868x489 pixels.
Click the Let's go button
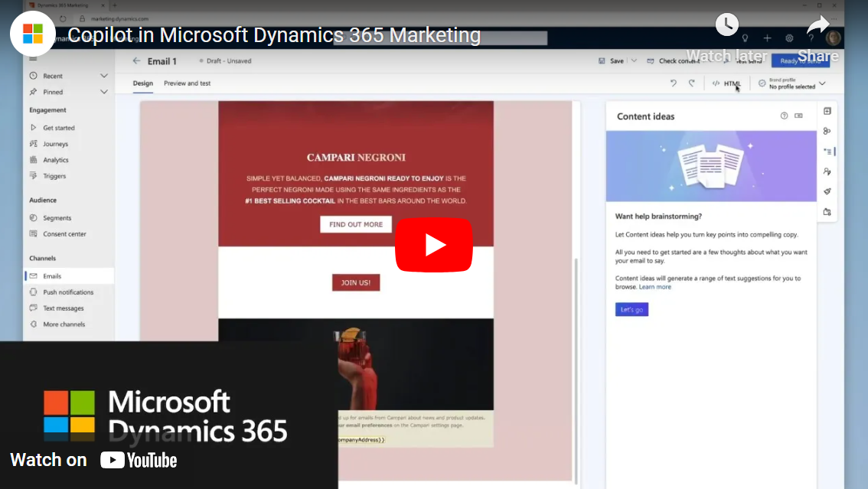[631, 309]
